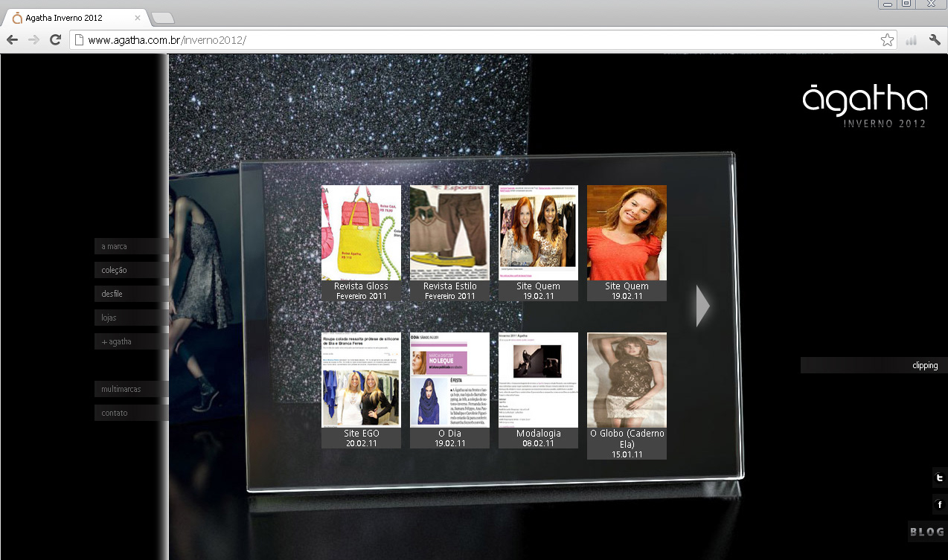Open the 'coleção' menu item
948x560 pixels.
(x=132, y=270)
